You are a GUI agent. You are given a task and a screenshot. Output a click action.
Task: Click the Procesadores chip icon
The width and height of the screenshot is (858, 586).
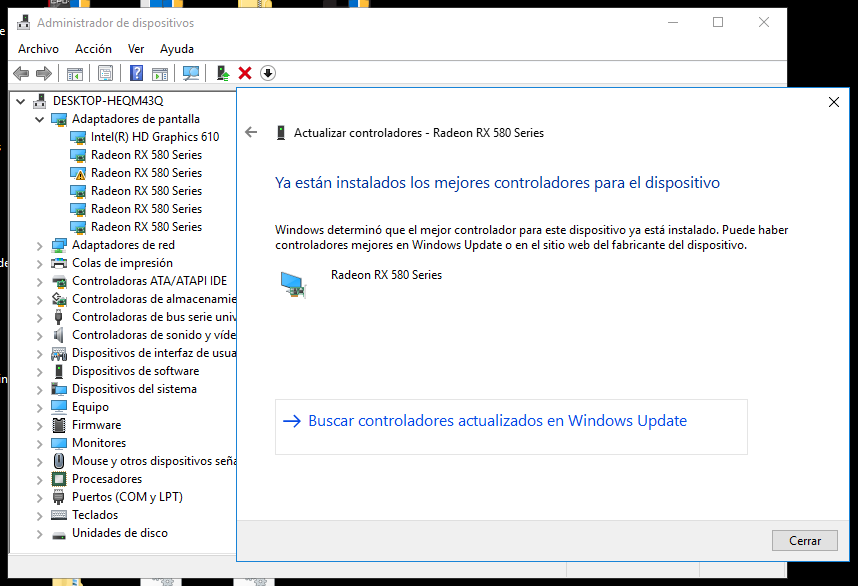[x=59, y=479]
